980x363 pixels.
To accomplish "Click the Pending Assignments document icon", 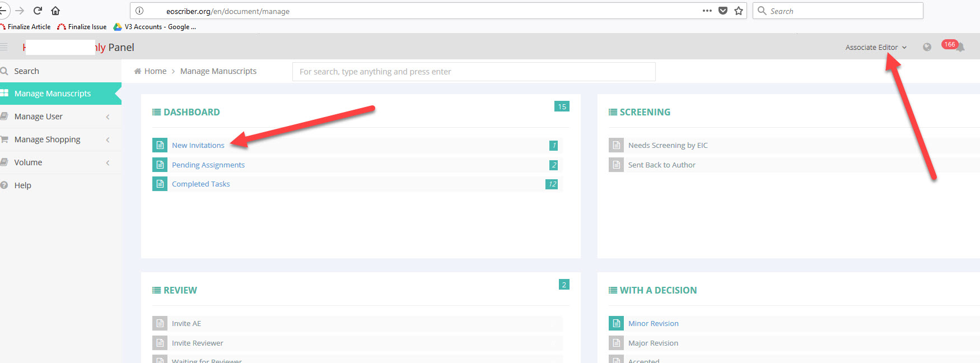I will 160,165.
